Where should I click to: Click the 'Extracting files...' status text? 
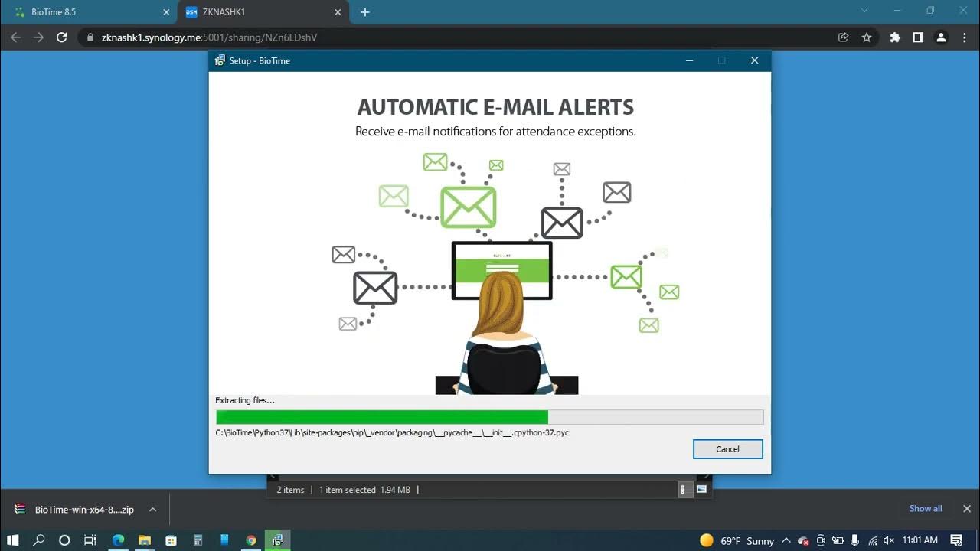coord(245,400)
